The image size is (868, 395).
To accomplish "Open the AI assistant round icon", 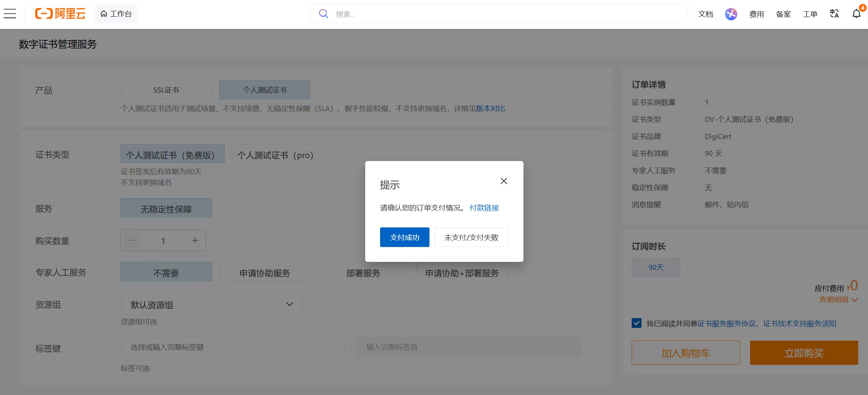I will [x=731, y=14].
